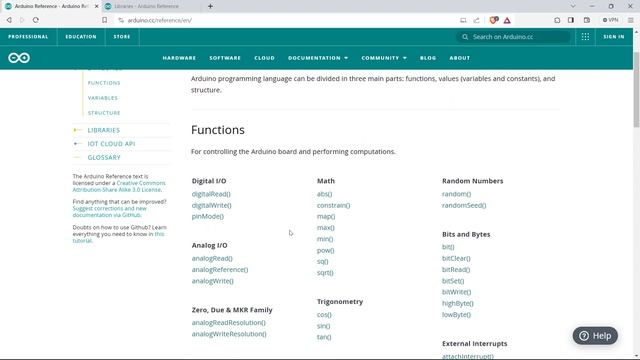The image size is (640, 360).
Task: Open the PROFESSIONAL top link
Action: coord(28,37)
